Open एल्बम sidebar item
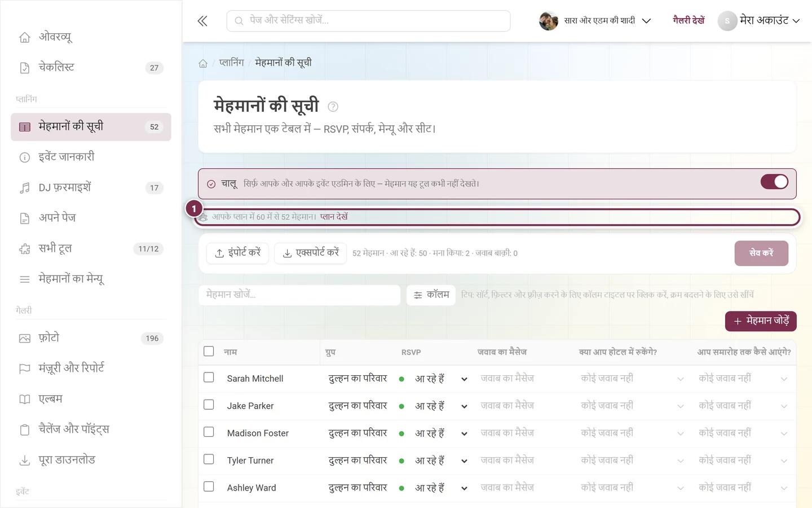Image resolution: width=812 pixels, height=508 pixels. coord(91,400)
